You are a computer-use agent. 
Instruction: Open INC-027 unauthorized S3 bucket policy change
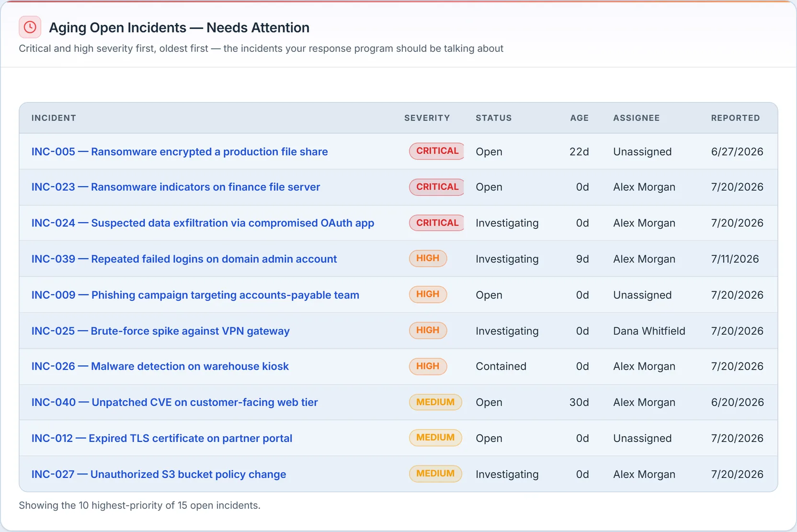(159, 474)
